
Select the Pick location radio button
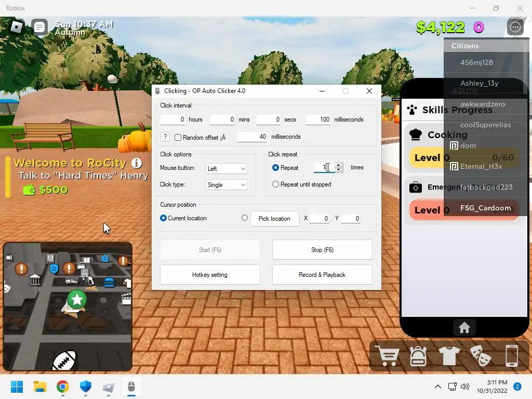(x=245, y=218)
